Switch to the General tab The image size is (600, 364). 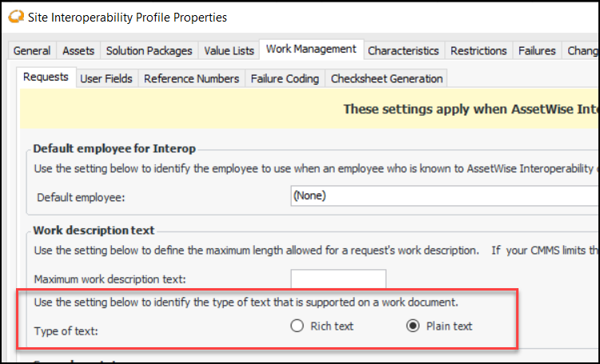click(32, 50)
